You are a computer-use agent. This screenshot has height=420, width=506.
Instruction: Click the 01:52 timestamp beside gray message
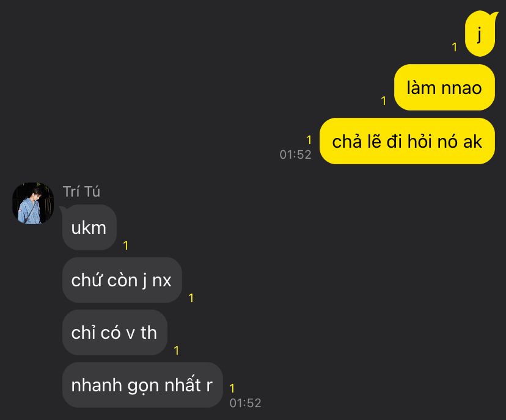[245, 403]
